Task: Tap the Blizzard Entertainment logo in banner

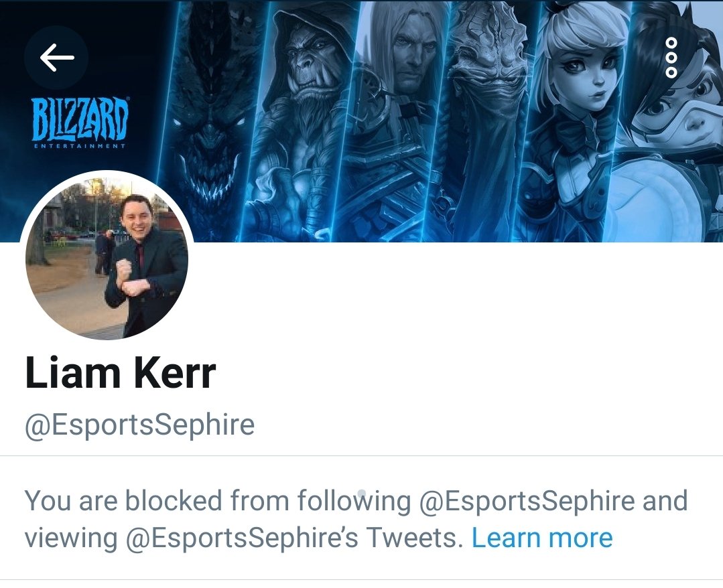Action: 80,122
